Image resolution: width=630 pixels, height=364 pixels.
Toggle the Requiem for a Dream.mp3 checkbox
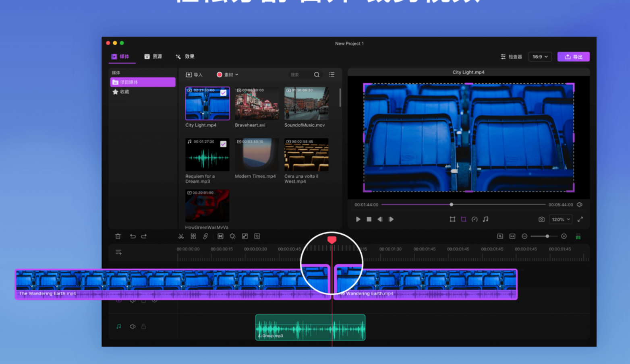[x=223, y=144]
